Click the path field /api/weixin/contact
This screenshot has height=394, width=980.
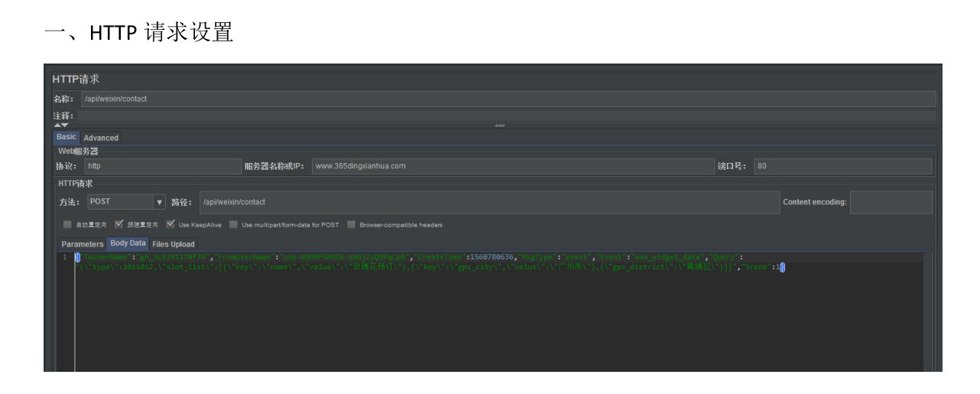488,203
